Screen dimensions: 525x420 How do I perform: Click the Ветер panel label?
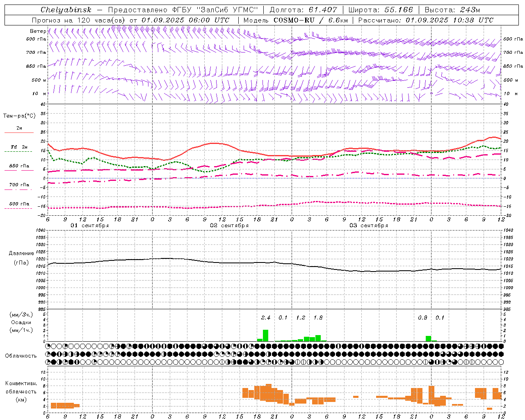point(38,31)
